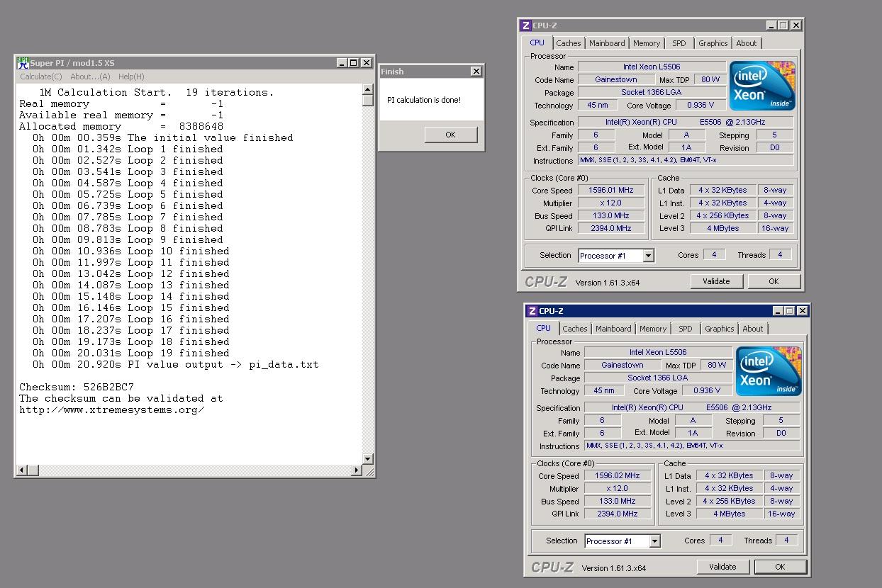Viewport: 882px width, 588px height.
Task: Minimize the upper CPU-Z window
Action: click(771, 26)
